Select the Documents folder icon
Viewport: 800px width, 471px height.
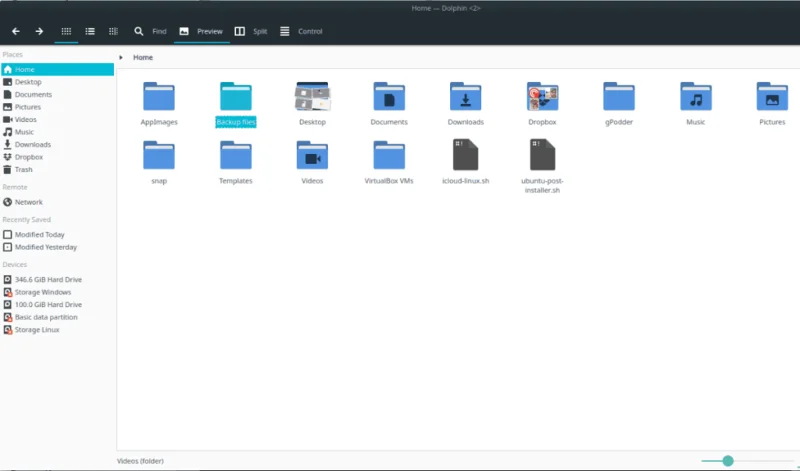389,96
